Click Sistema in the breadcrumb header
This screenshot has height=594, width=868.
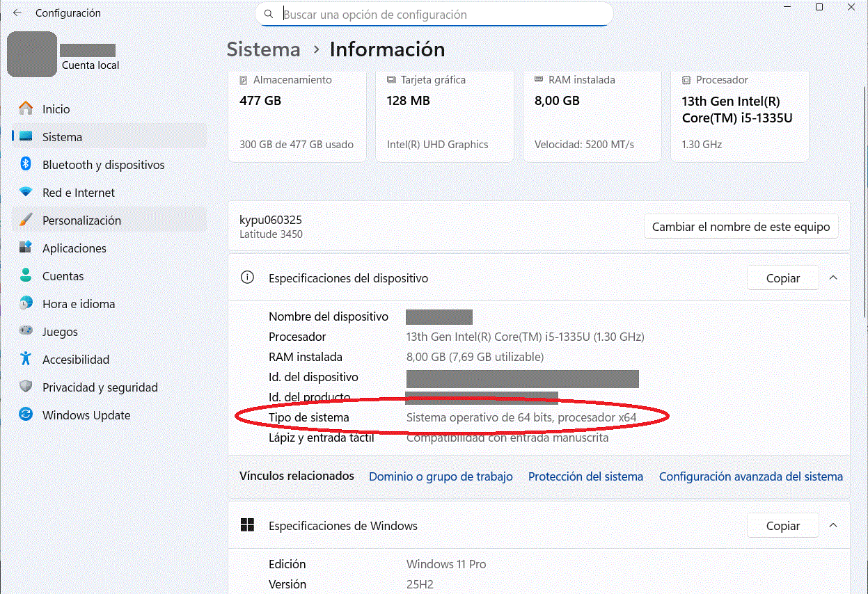(263, 49)
